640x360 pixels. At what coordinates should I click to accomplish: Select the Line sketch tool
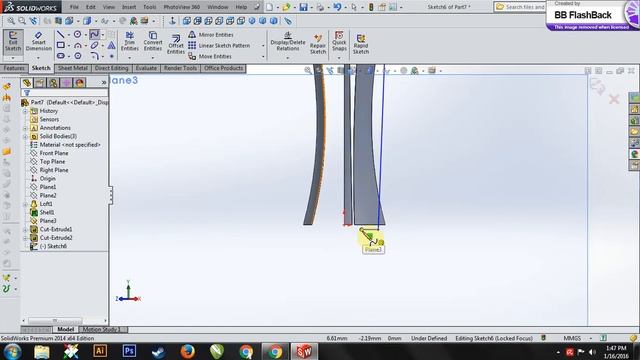(x=60, y=34)
